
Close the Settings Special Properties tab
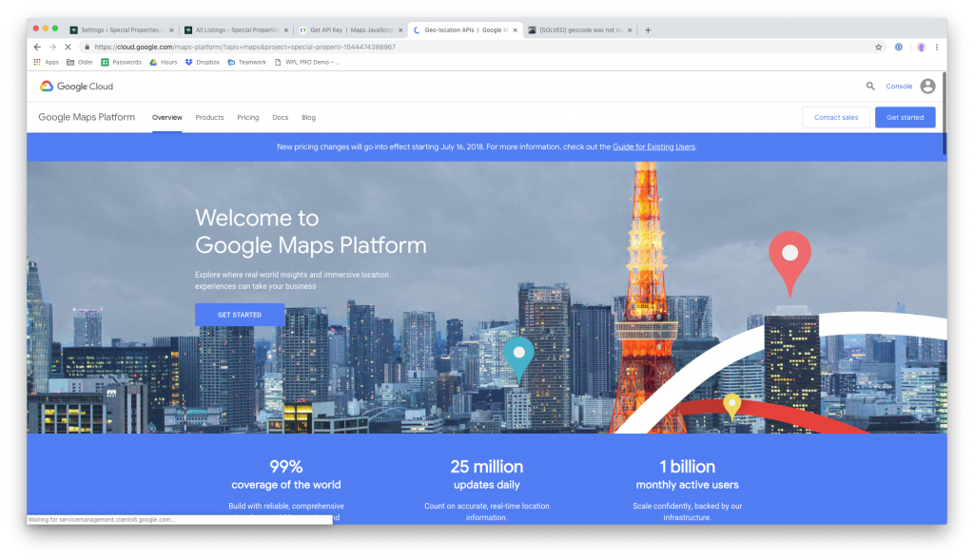click(x=171, y=29)
